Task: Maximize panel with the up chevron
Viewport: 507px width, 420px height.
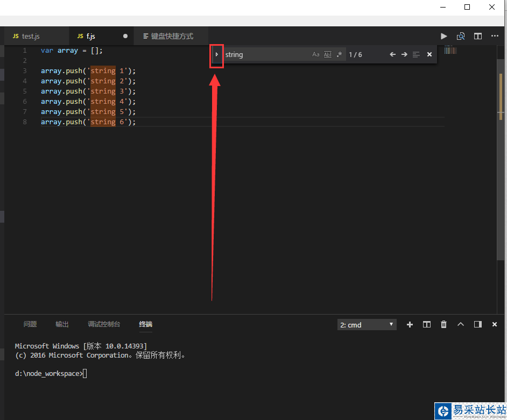Action: click(461, 324)
